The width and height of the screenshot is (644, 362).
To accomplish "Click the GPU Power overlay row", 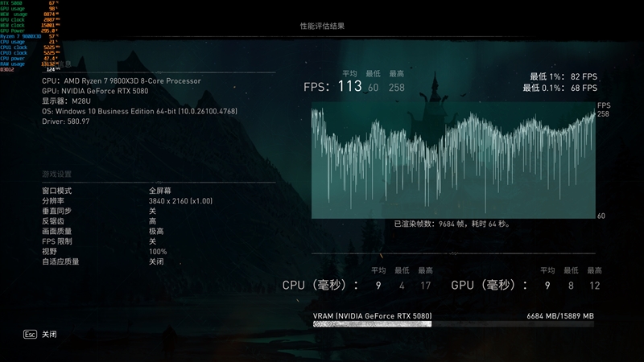I will [x=29, y=31].
